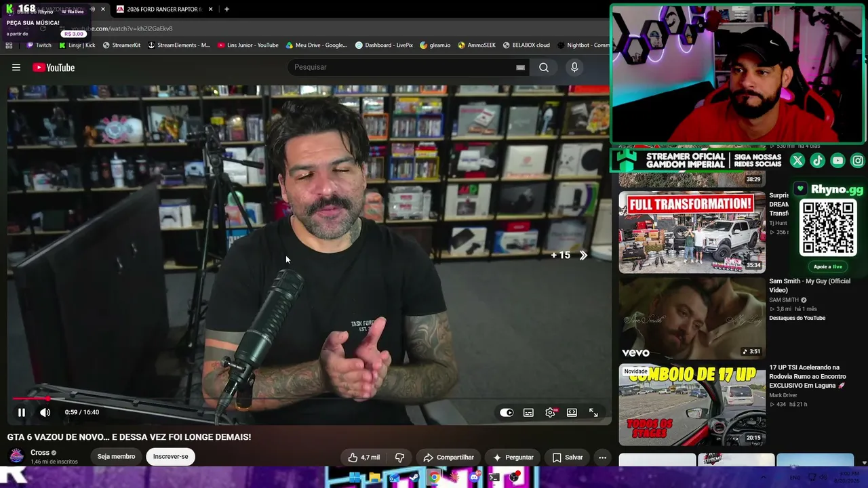Turn on subtitles/closed captions
Image resolution: width=868 pixels, height=488 pixels.
click(528, 412)
